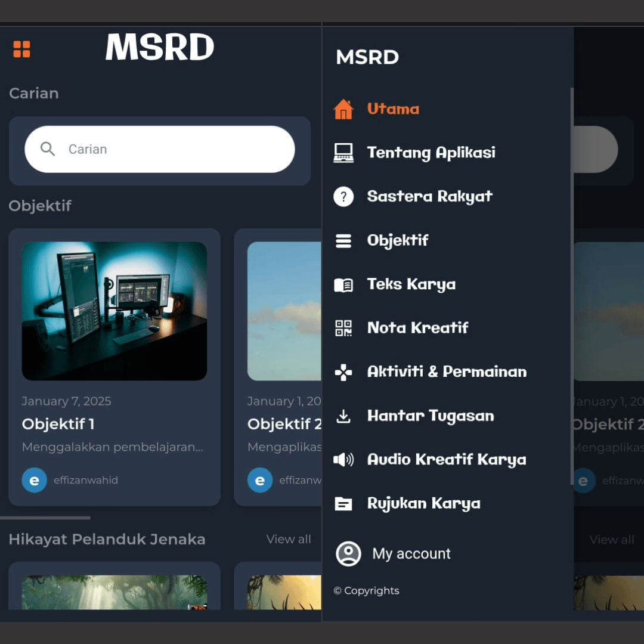
Task: Open the Objektif 2 sky thumbnail
Action: tap(284, 311)
